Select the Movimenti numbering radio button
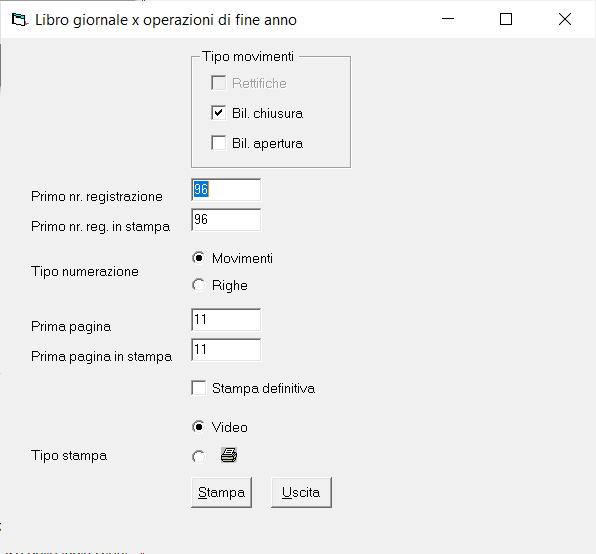Viewport: 596px width, 554px height. click(198, 258)
